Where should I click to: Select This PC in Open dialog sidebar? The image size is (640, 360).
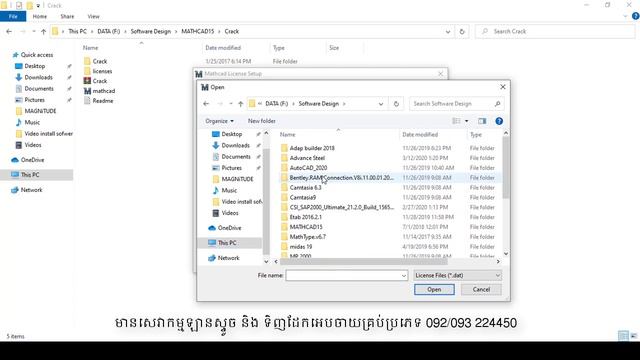point(227,243)
